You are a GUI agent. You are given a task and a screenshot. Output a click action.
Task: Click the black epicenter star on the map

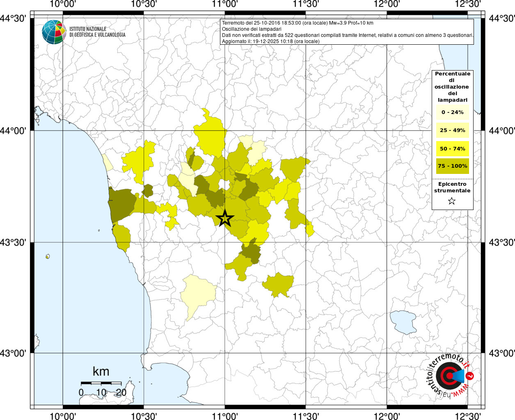pyautogui.click(x=224, y=219)
